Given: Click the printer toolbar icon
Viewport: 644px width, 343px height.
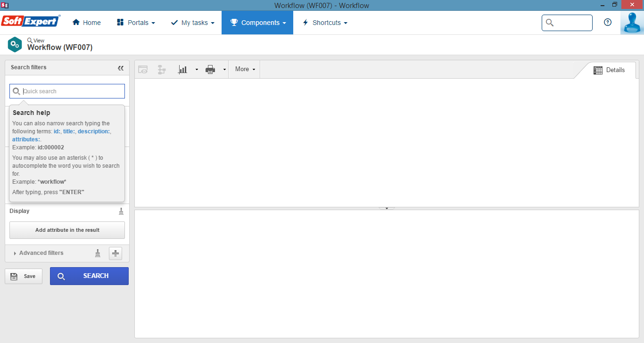Looking at the screenshot, I should click(210, 70).
